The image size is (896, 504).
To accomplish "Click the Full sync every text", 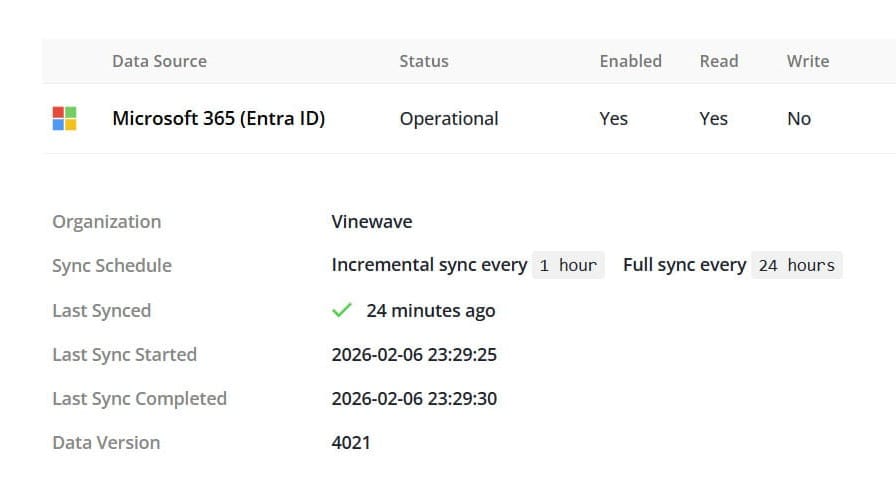I will pos(685,265).
